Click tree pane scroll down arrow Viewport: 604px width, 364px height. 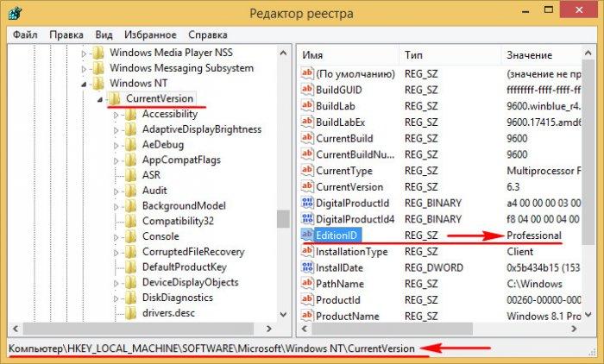tap(283, 314)
